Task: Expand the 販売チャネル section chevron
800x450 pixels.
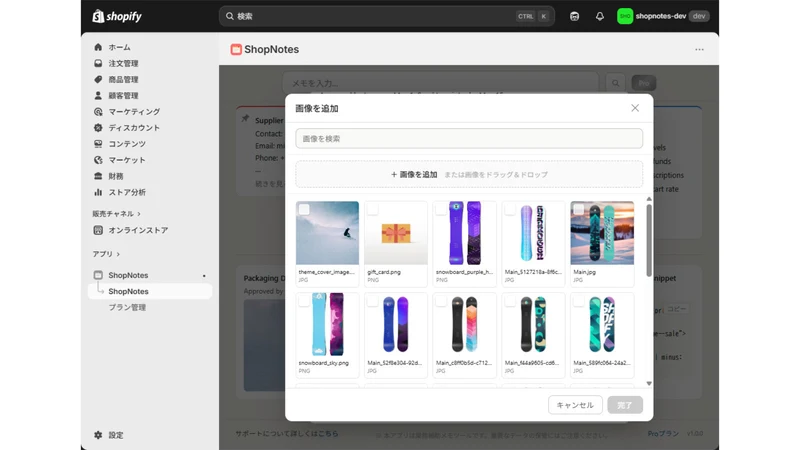Action: (x=139, y=214)
